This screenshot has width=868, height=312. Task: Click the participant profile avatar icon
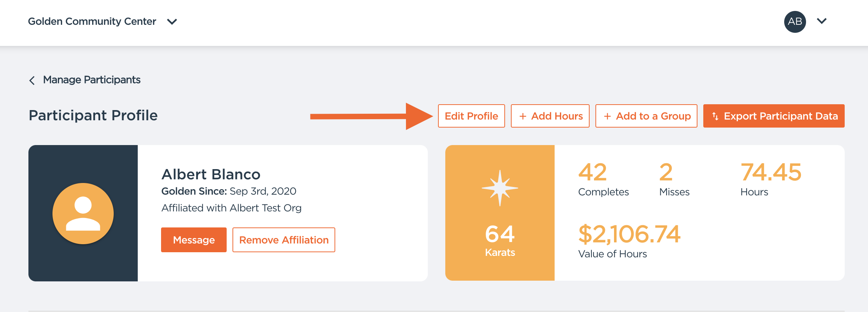[x=83, y=213]
